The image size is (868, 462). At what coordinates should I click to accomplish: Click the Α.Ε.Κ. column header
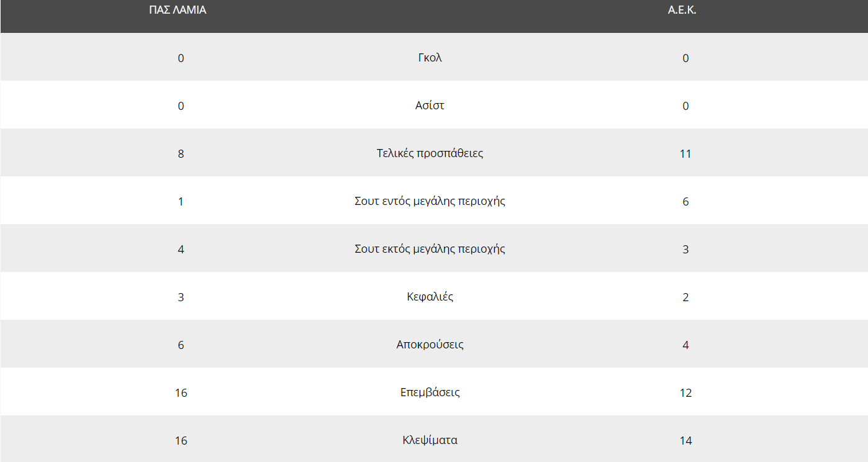(x=682, y=11)
